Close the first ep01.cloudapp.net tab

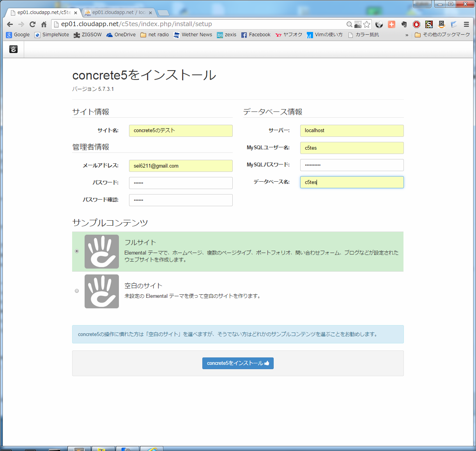tap(76, 13)
